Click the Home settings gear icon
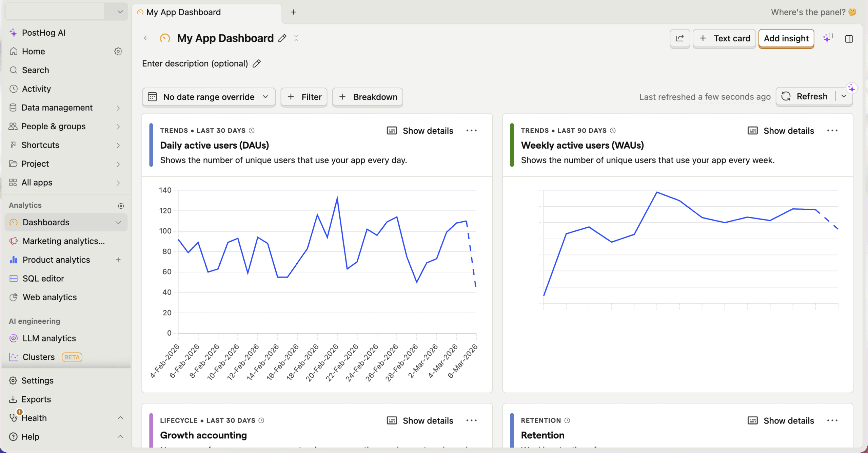Screen dimensions: 868x453 118,51
